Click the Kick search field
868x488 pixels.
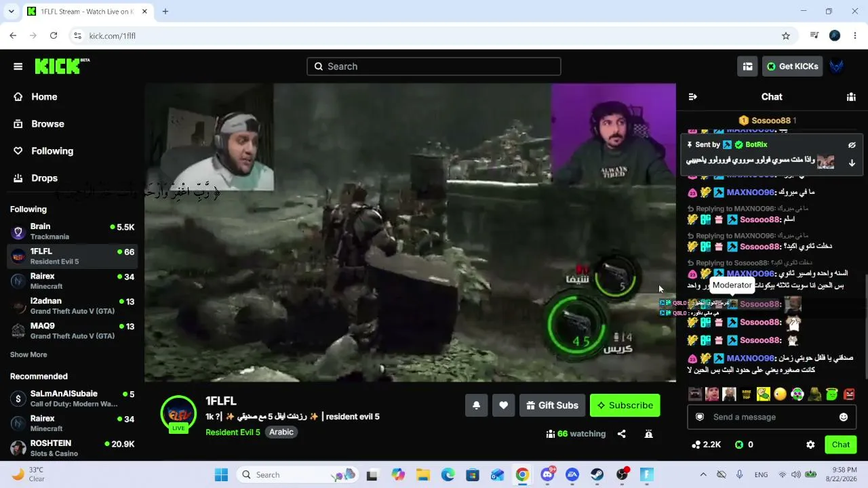(434, 66)
